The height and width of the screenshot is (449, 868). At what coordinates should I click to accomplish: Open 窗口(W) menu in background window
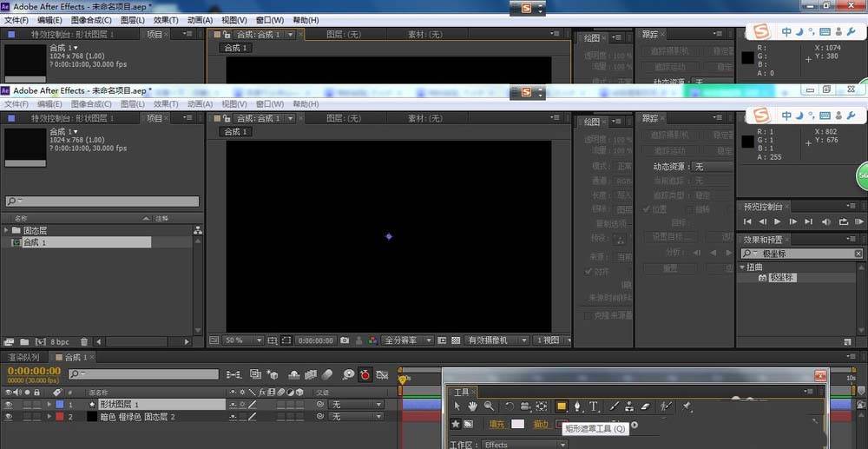(270, 20)
